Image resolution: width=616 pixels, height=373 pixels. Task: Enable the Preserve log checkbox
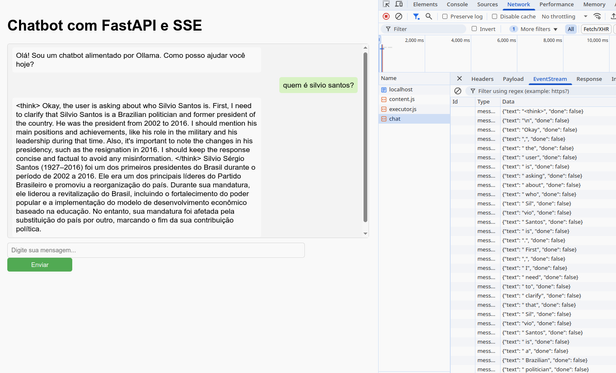tap(445, 17)
